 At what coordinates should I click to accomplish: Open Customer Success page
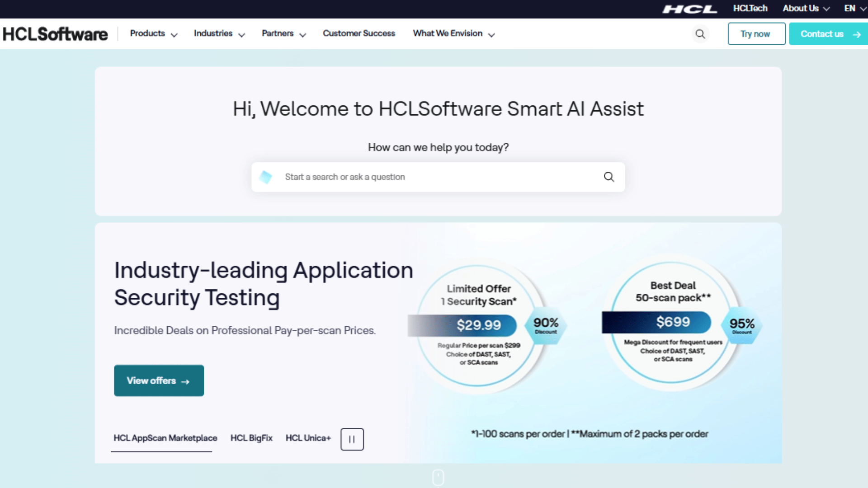[x=359, y=33]
